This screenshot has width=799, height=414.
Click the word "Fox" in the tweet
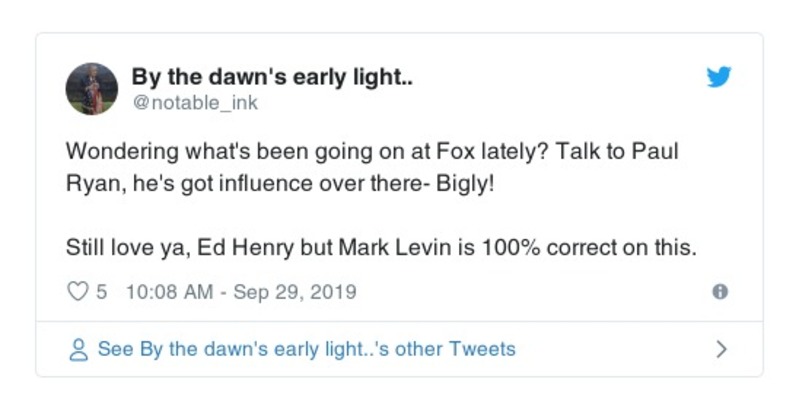click(455, 153)
